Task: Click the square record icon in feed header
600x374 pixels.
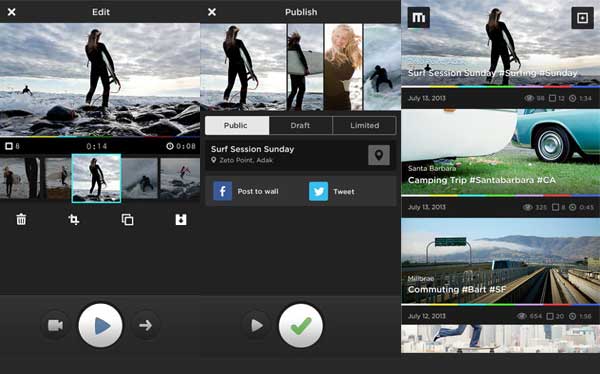Action: point(582,18)
